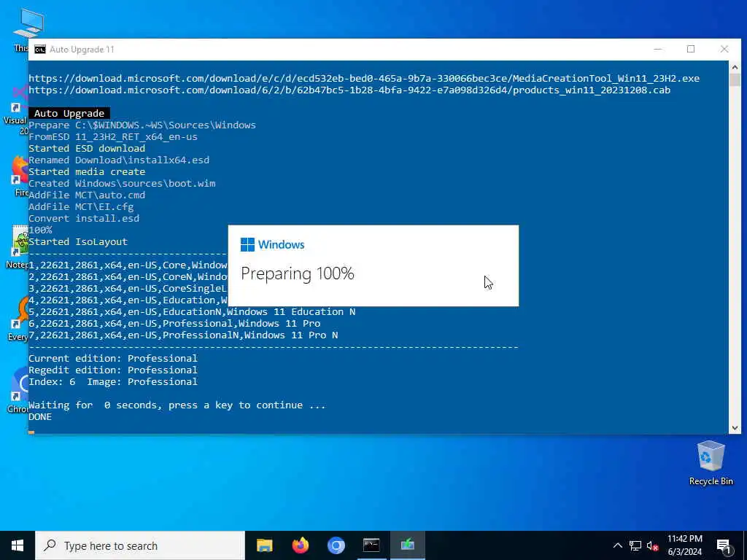Screen dimensions: 747x560
Task: Select the Recycle Bin desktop icon
Action: tap(711, 462)
